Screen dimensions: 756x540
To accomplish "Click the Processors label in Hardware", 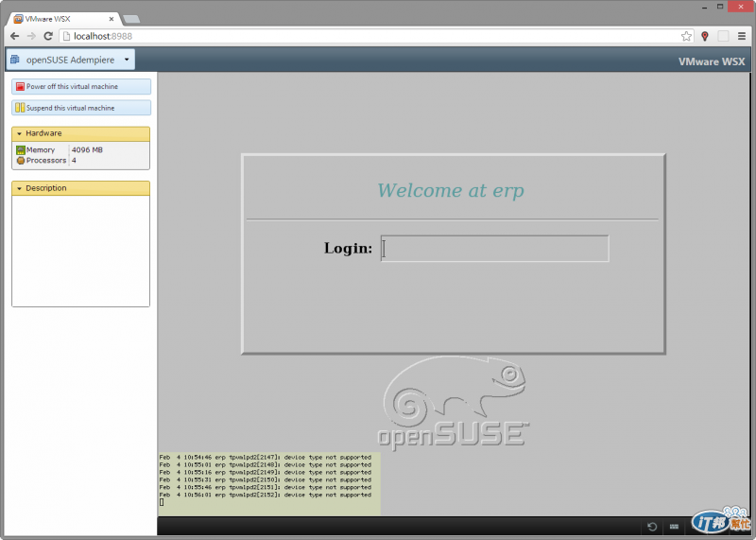I will [x=46, y=160].
